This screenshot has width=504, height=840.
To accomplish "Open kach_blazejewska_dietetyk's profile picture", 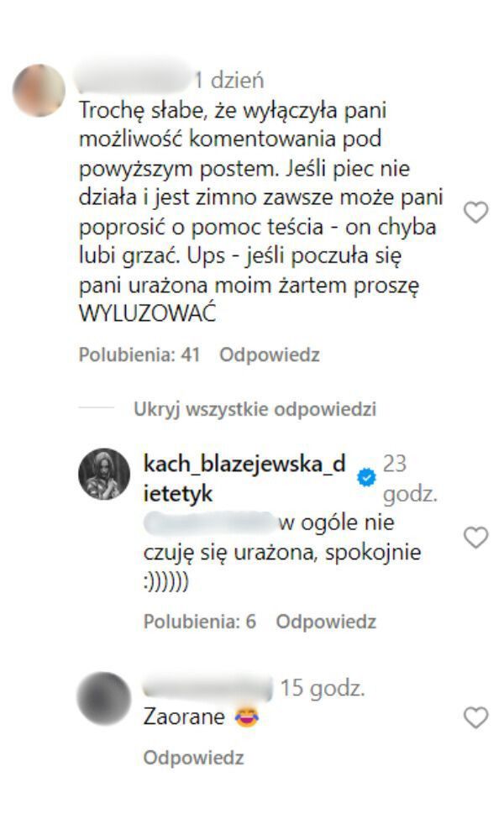I will click(104, 474).
